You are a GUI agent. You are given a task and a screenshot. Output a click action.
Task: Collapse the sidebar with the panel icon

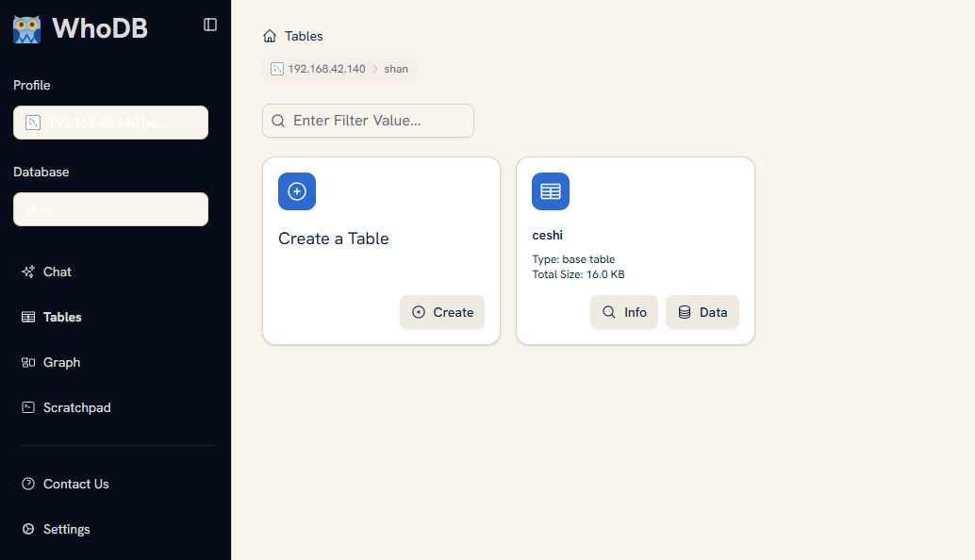pyautogui.click(x=210, y=25)
